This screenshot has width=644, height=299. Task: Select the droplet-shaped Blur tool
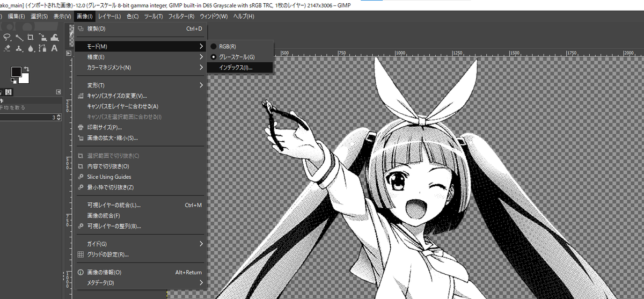tap(31, 48)
